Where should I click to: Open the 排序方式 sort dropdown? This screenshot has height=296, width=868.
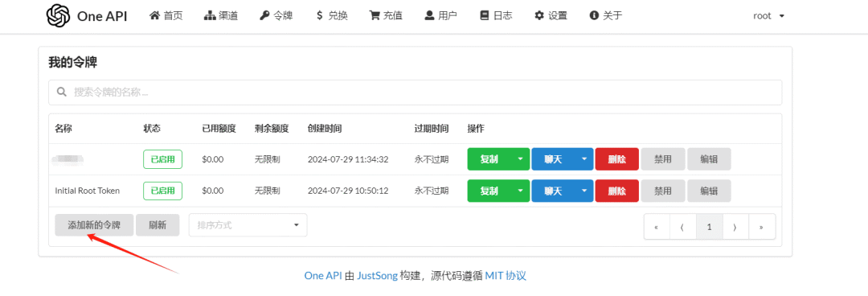[x=248, y=225]
